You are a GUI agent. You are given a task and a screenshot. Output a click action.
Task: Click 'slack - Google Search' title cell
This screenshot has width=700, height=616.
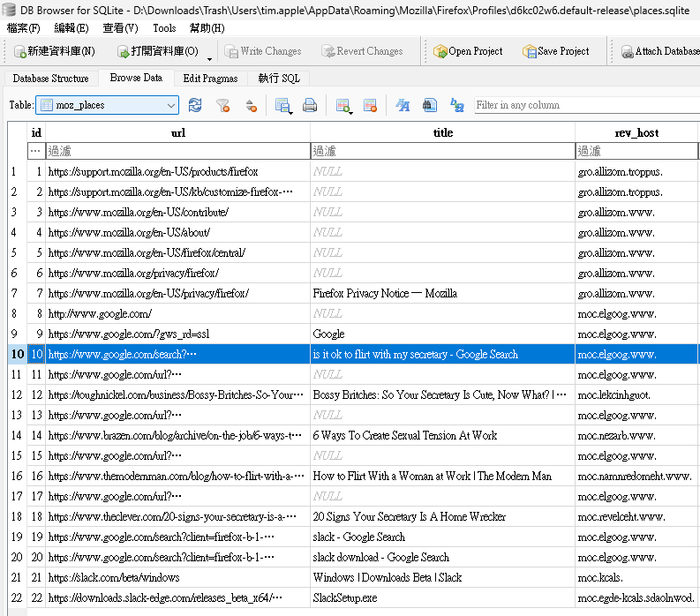[x=442, y=537]
